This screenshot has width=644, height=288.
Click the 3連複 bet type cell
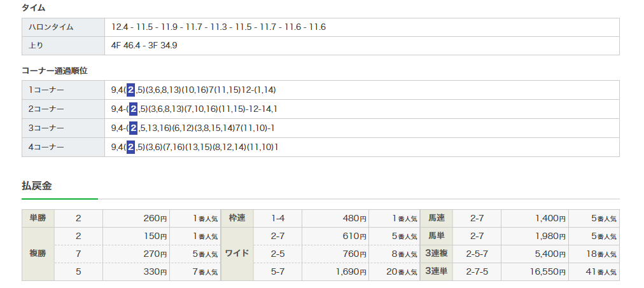point(437,254)
